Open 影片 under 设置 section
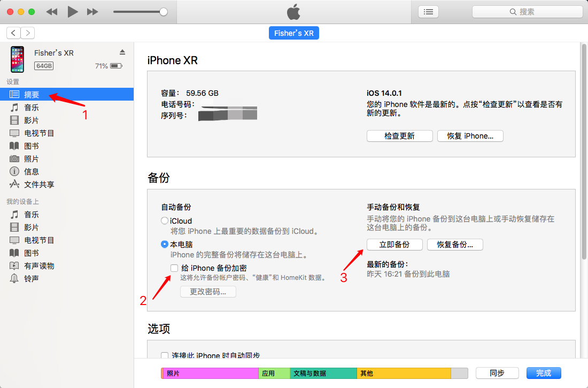This screenshot has width=588, height=388. coord(67,120)
